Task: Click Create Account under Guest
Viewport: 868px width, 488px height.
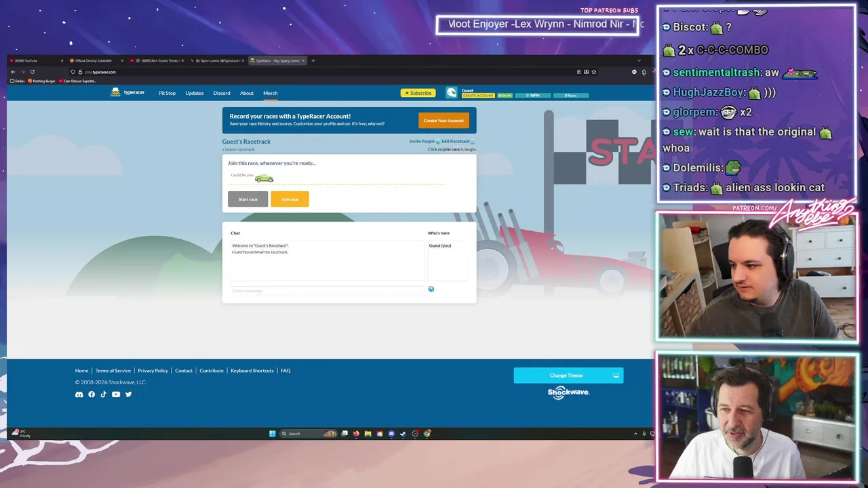Action: (478, 96)
